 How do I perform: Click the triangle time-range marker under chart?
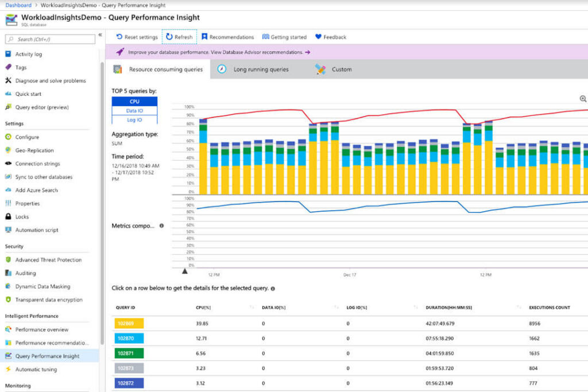[x=184, y=271]
